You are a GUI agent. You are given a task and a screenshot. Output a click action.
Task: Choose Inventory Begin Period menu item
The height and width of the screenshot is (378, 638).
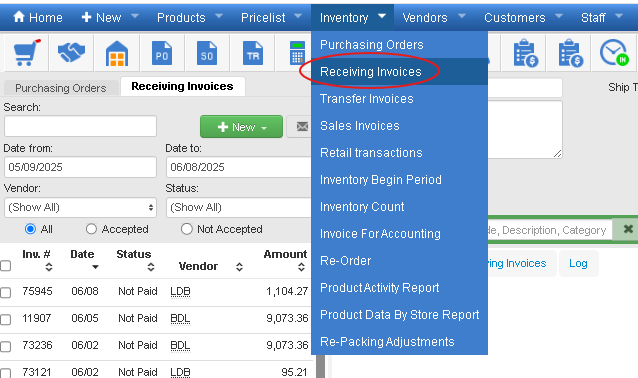[x=400, y=179]
